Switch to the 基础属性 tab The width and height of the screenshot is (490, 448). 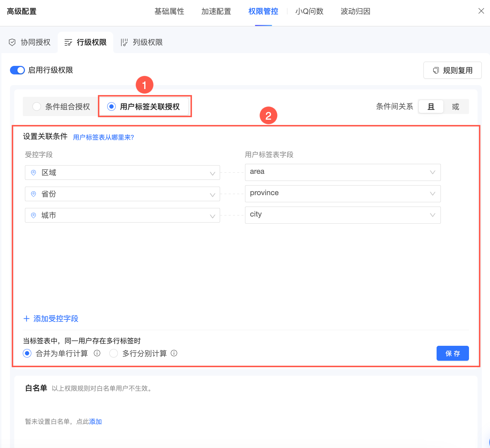click(170, 11)
